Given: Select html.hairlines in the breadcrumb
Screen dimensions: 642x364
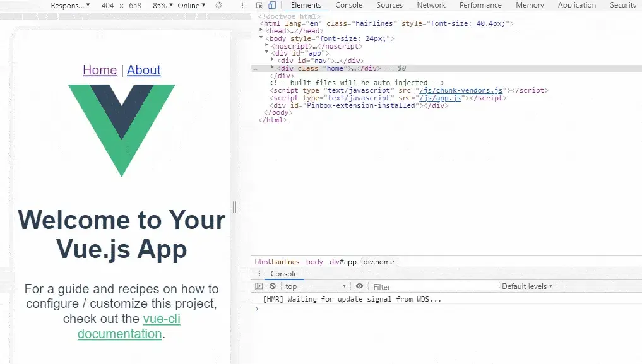Looking at the screenshot, I should click(276, 262).
